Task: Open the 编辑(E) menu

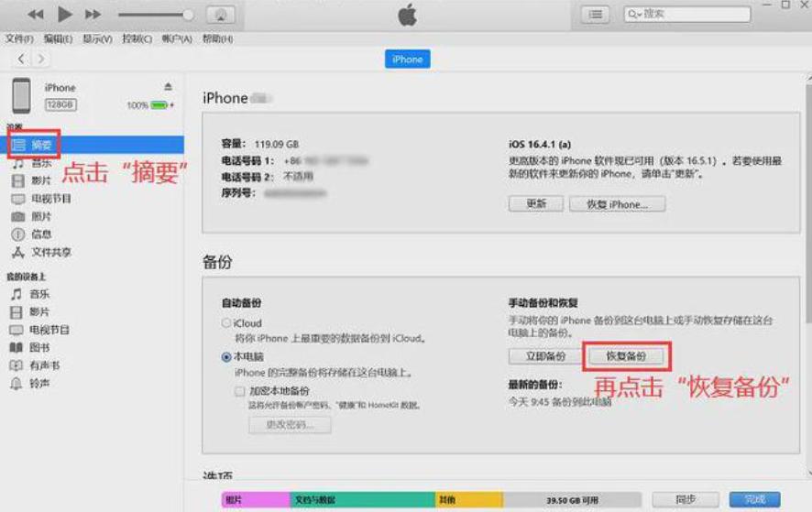Action: tap(58, 38)
